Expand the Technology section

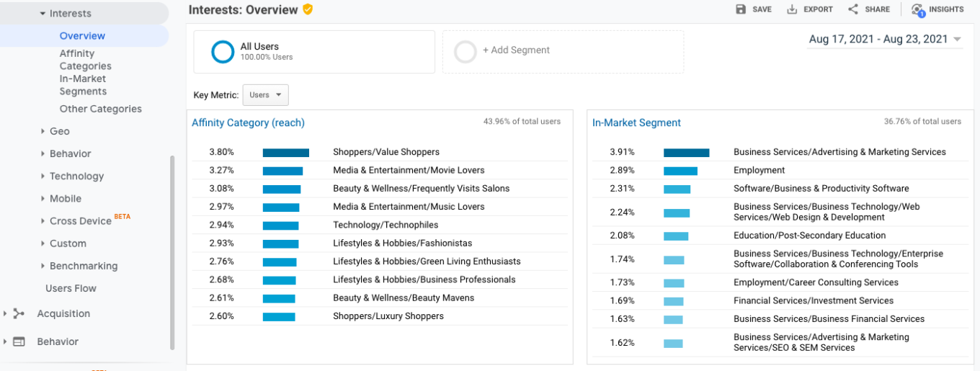click(x=43, y=176)
